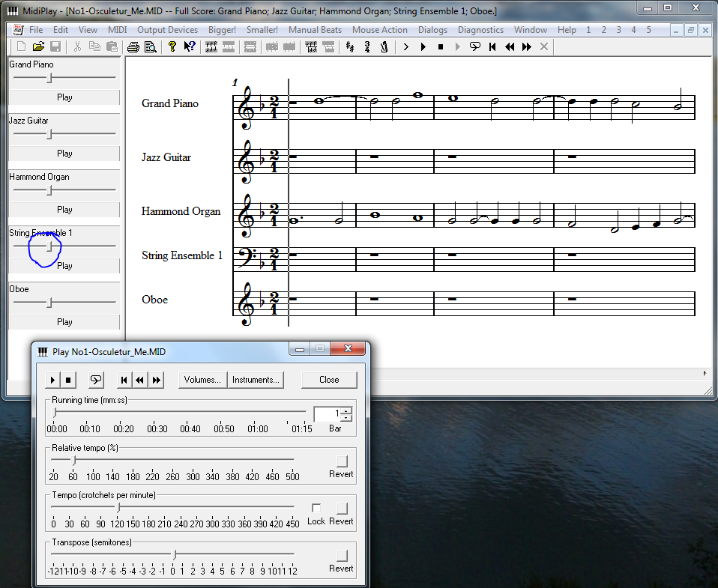
Task: Click the Smaller! menu item
Action: click(x=262, y=30)
